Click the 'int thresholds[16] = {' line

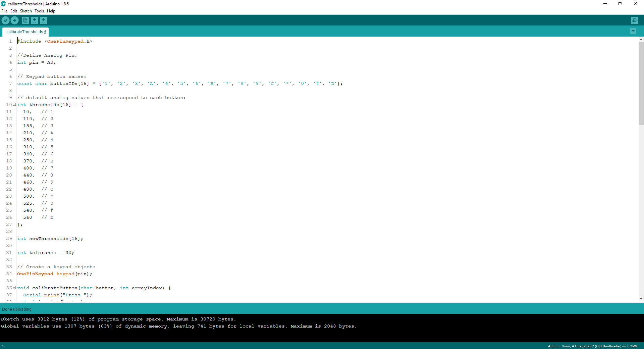50,105
